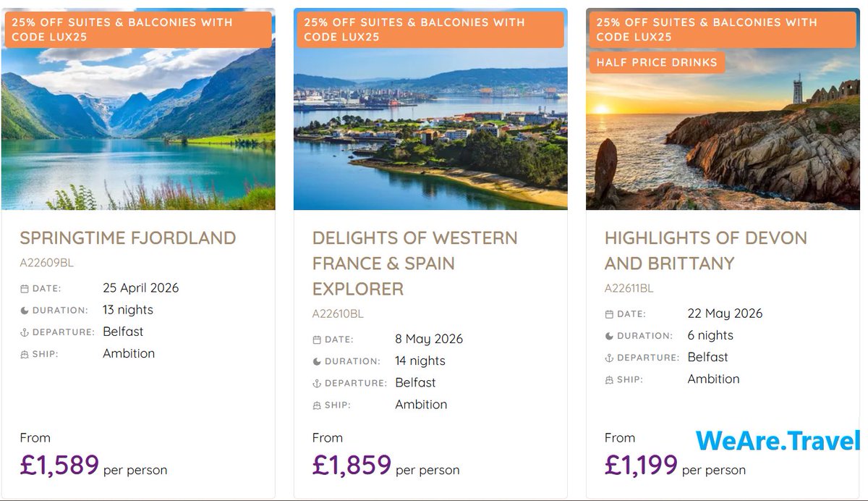868x501 pixels.
Task: Click the £1,589 per person price
Action: (93, 466)
